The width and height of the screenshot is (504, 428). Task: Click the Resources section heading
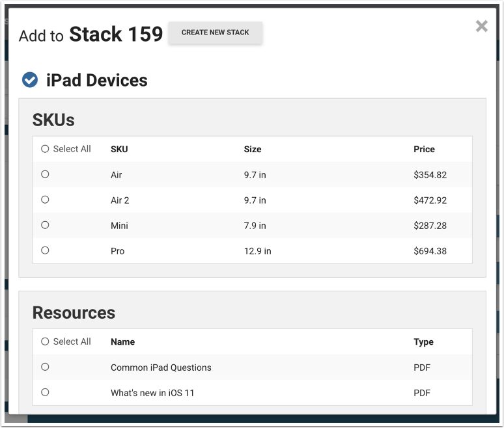point(74,313)
